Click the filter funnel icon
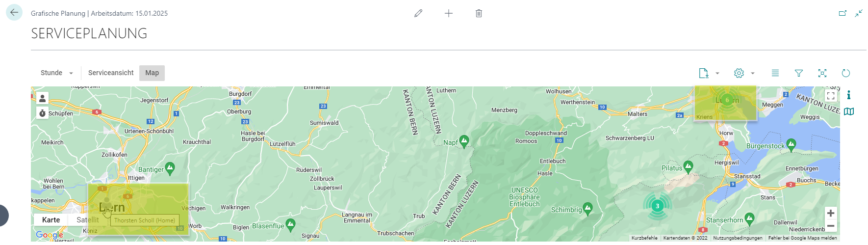 pos(799,73)
